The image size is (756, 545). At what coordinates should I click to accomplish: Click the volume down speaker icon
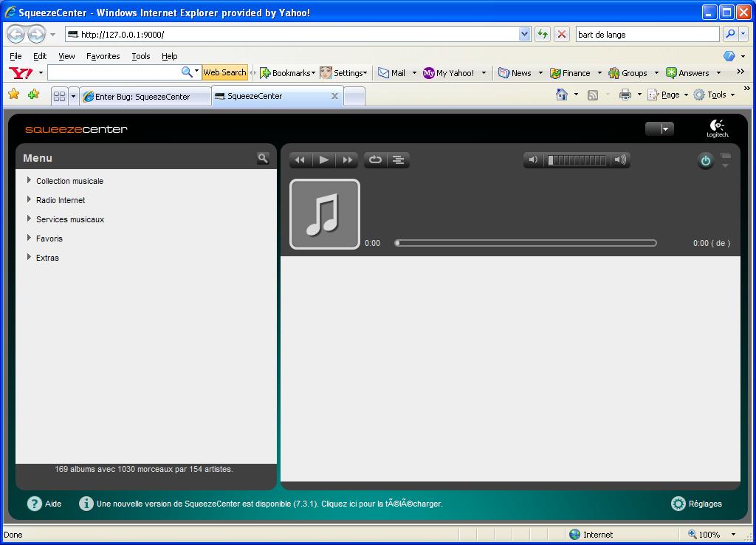tap(534, 160)
